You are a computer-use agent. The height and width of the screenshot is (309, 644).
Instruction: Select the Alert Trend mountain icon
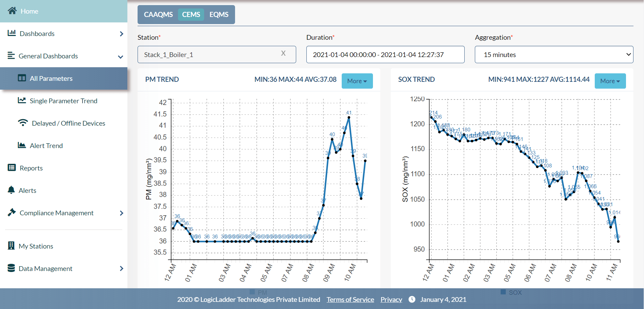click(x=22, y=145)
